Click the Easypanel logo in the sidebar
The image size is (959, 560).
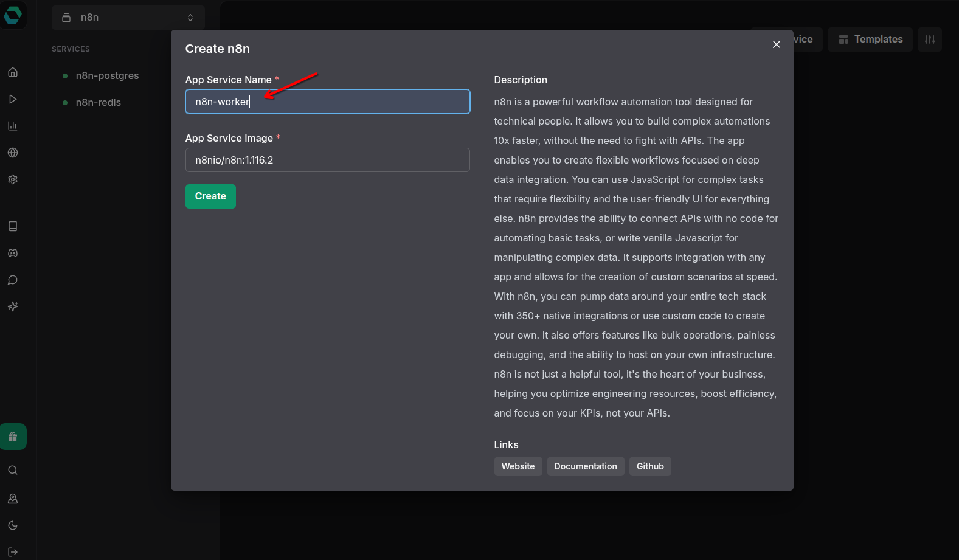13,14
